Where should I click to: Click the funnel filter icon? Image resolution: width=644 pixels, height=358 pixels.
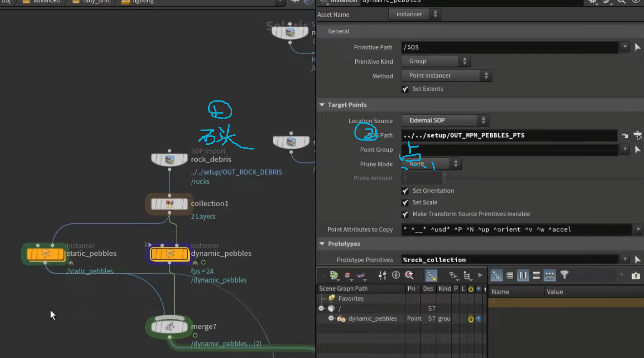click(564, 275)
